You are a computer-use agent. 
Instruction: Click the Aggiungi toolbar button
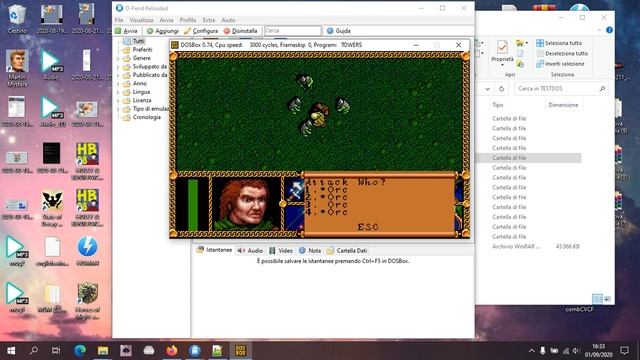[162, 31]
